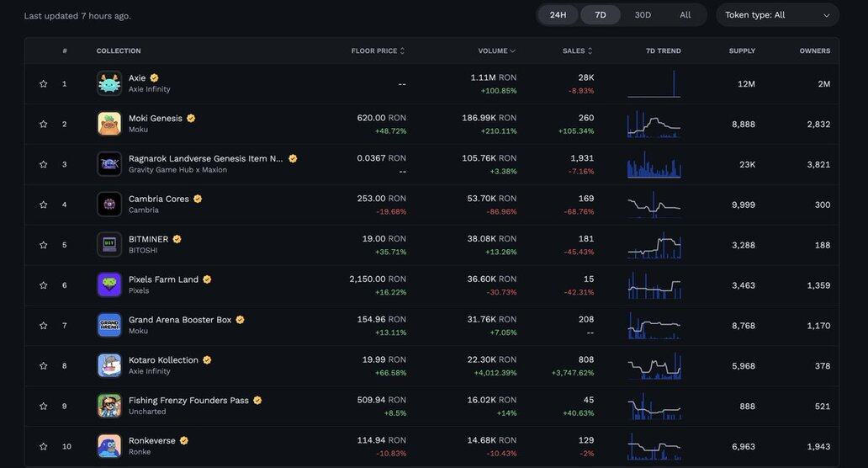Click the Moki Genesis collection icon
This screenshot has width=868, height=468.
pyautogui.click(x=109, y=124)
